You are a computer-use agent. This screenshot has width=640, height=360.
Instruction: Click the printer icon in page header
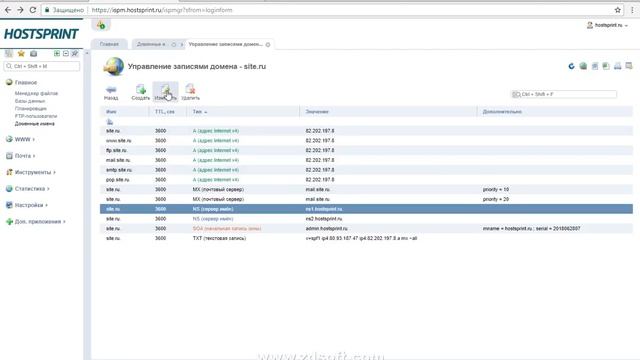(618, 66)
